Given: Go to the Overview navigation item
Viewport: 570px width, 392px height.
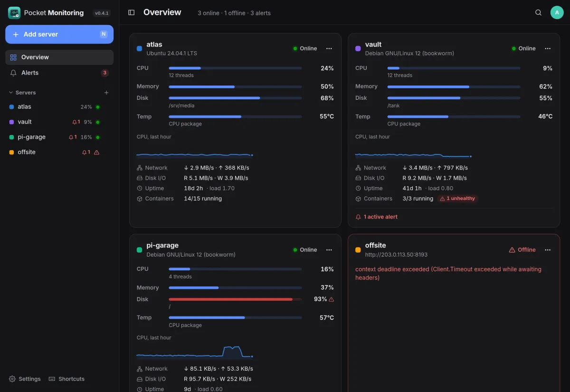Looking at the screenshot, I should (59, 57).
